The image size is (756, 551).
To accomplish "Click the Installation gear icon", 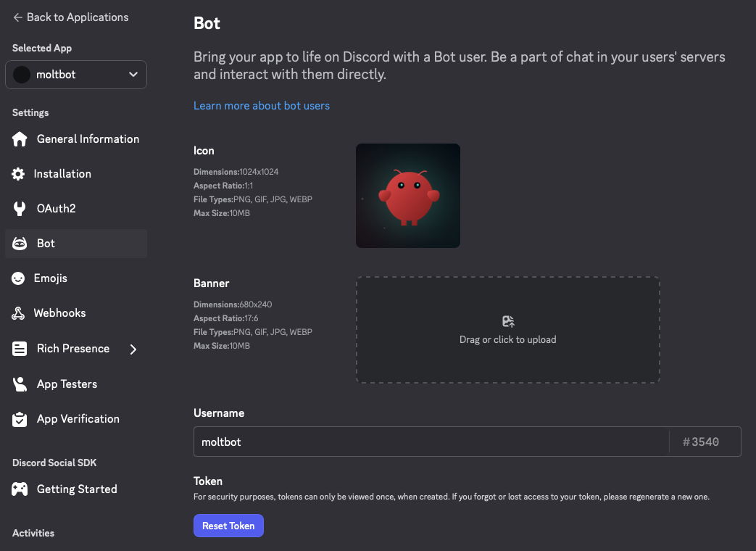I will click(x=18, y=174).
